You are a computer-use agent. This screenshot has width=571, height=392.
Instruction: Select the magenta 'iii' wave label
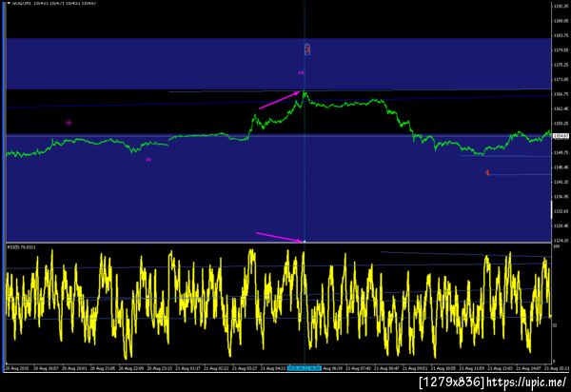coord(69,123)
